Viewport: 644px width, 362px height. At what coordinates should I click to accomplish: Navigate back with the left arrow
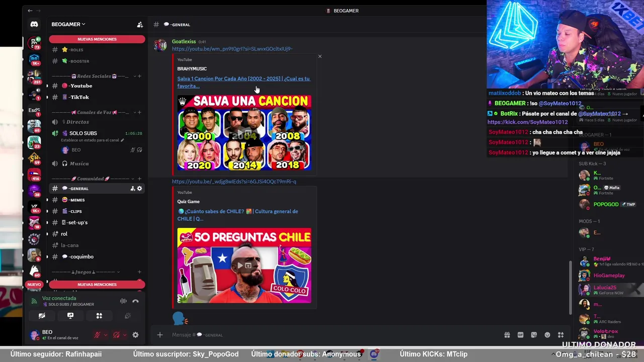[x=30, y=11]
